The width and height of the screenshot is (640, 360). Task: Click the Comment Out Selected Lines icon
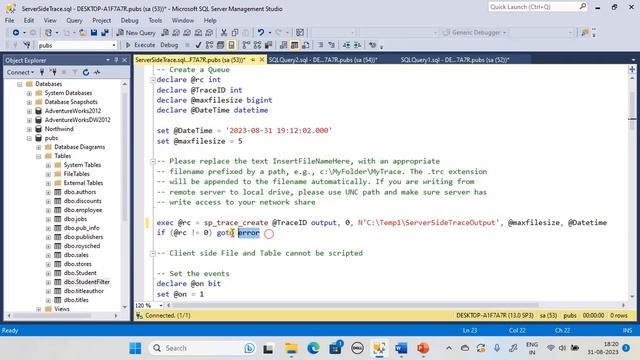tap(320, 45)
